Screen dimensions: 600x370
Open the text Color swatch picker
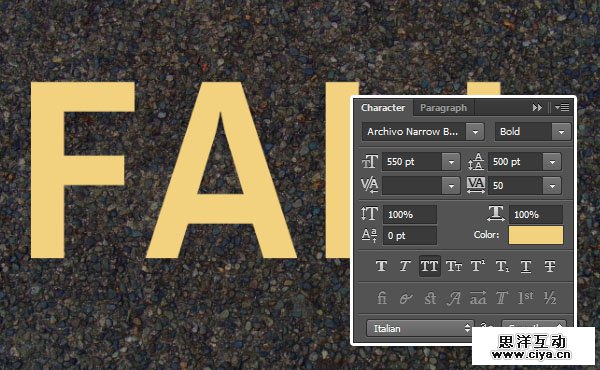coord(536,235)
